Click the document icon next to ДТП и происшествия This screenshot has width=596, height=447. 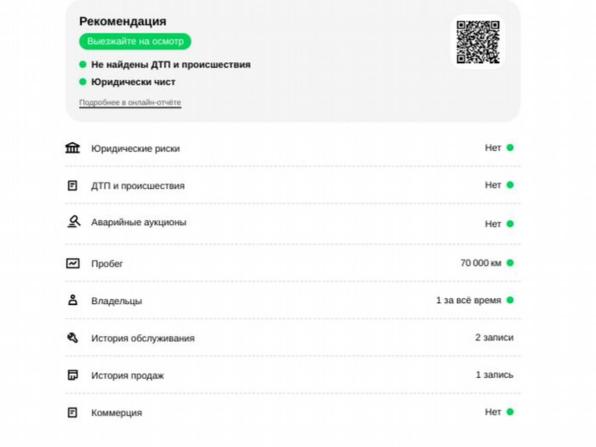(72, 185)
